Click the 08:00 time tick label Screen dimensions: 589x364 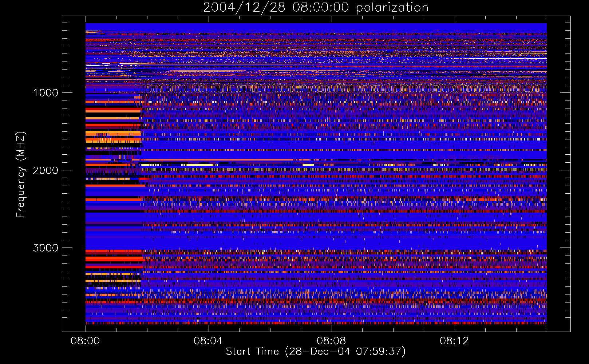tap(85, 341)
